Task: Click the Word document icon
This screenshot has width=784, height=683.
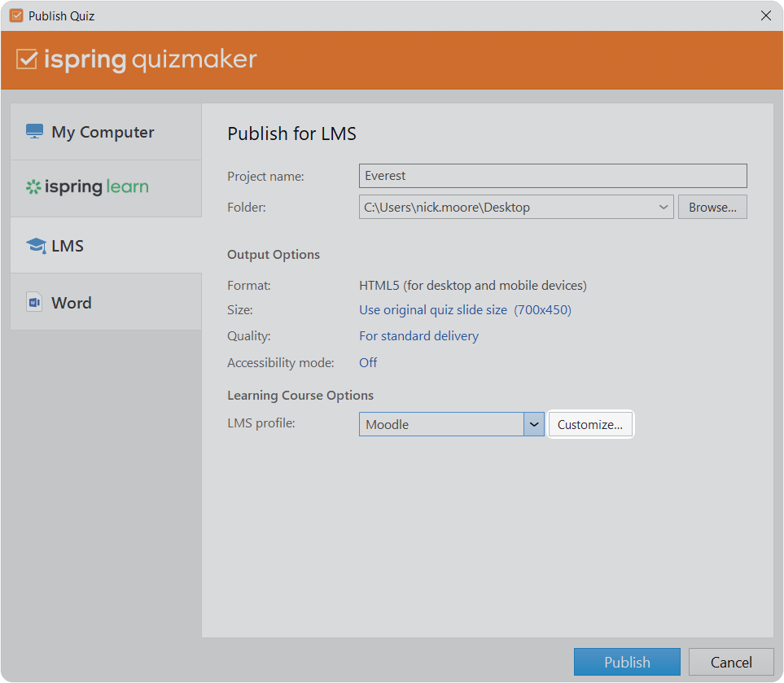Action: (x=34, y=302)
